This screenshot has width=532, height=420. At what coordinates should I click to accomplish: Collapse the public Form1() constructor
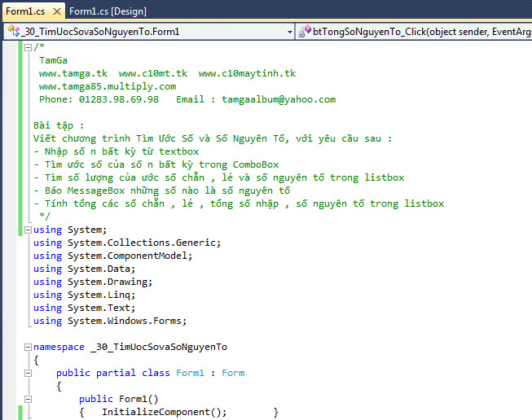point(29,400)
